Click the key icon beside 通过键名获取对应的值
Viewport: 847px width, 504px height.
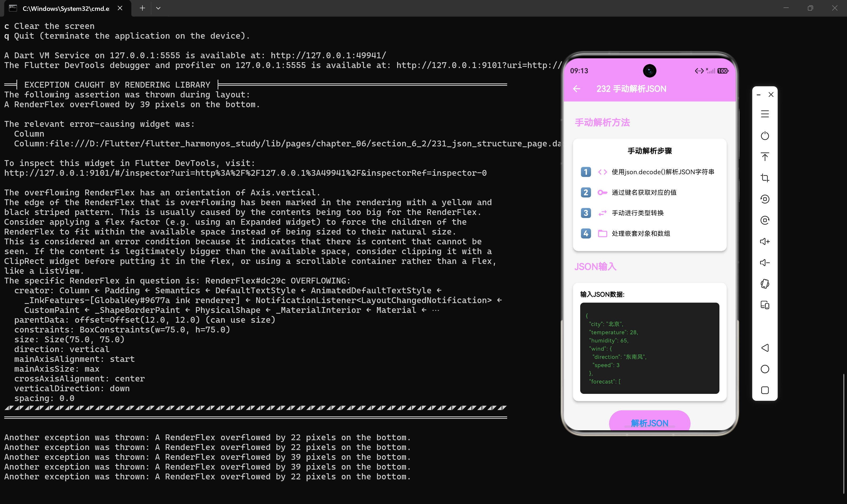(602, 192)
